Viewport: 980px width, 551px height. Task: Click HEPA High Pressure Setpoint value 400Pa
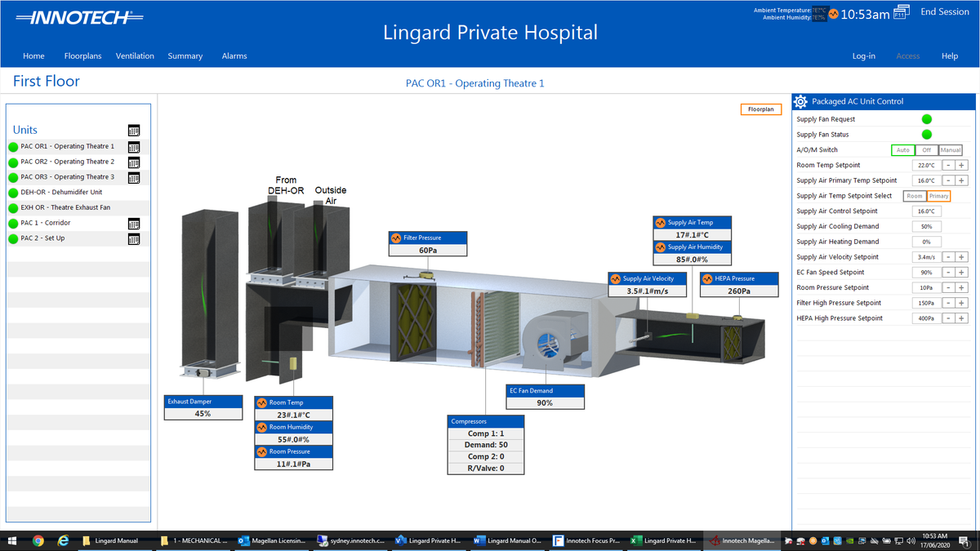coord(926,318)
